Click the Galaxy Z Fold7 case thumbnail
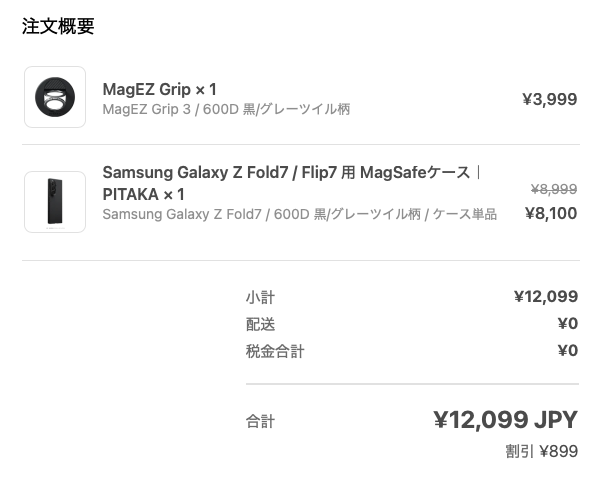This screenshot has width=606, height=480. (x=55, y=202)
